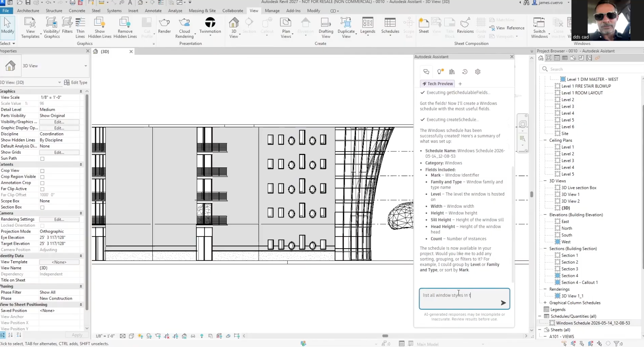The image size is (644, 347).
Task: Open Filters tool in Graphics panel
Action: [67, 25]
